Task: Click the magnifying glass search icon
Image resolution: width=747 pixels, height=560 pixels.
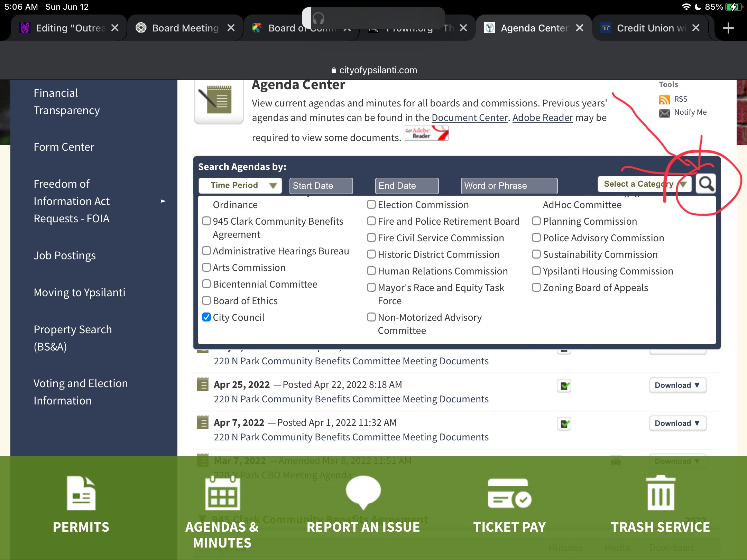Action: 706,184
